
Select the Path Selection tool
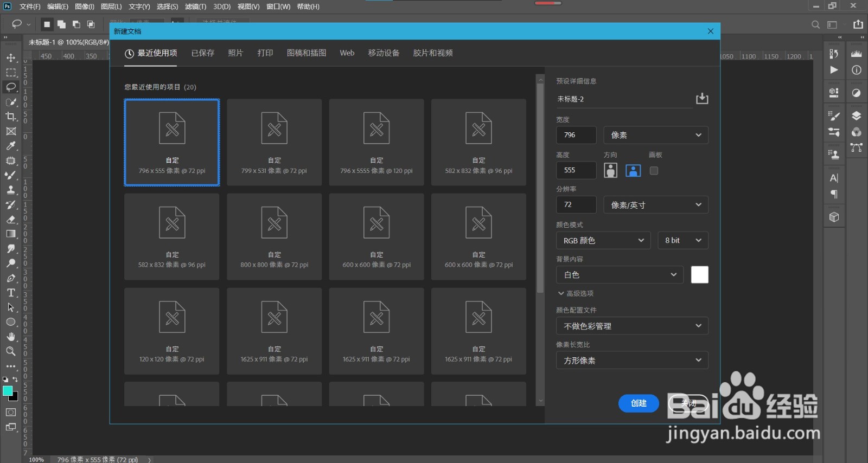click(11, 307)
